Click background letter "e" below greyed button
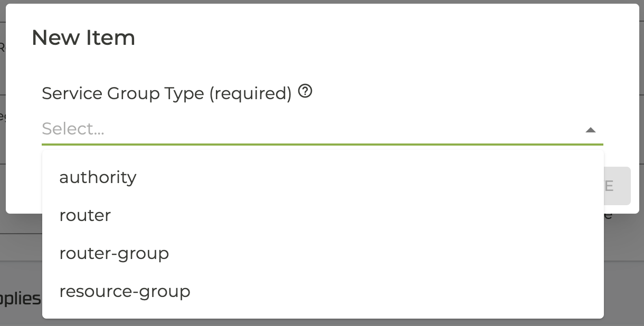 608,214
